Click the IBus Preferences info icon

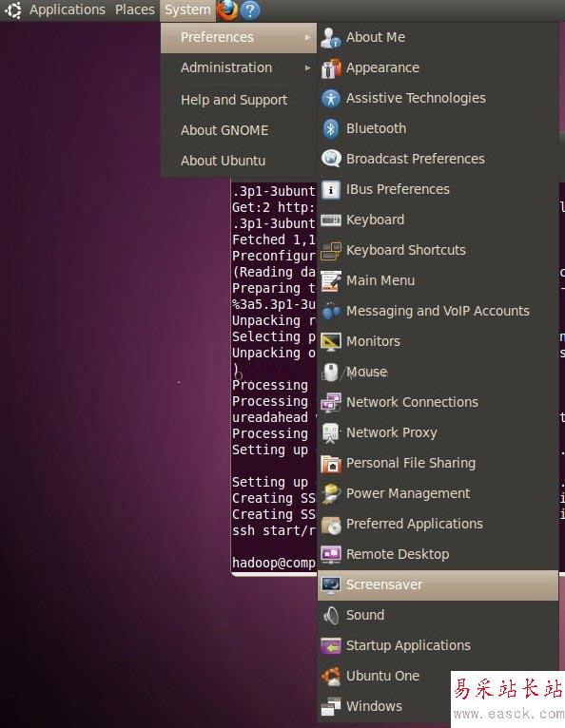click(x=331, y=189)
